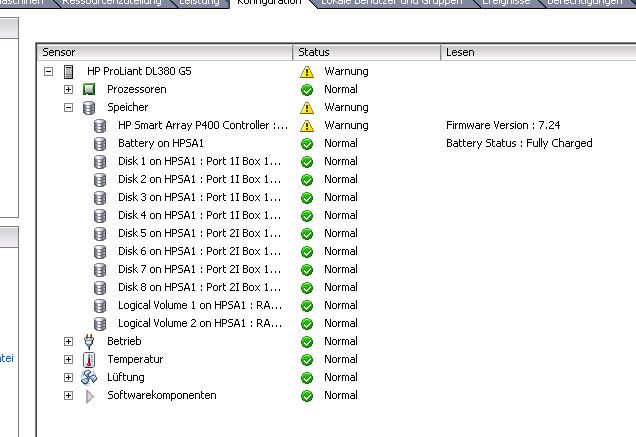The width and height of the screenshot is (636, 437).
Task: Expand the Softwarekomponenten node
Action: pos(69,396)
